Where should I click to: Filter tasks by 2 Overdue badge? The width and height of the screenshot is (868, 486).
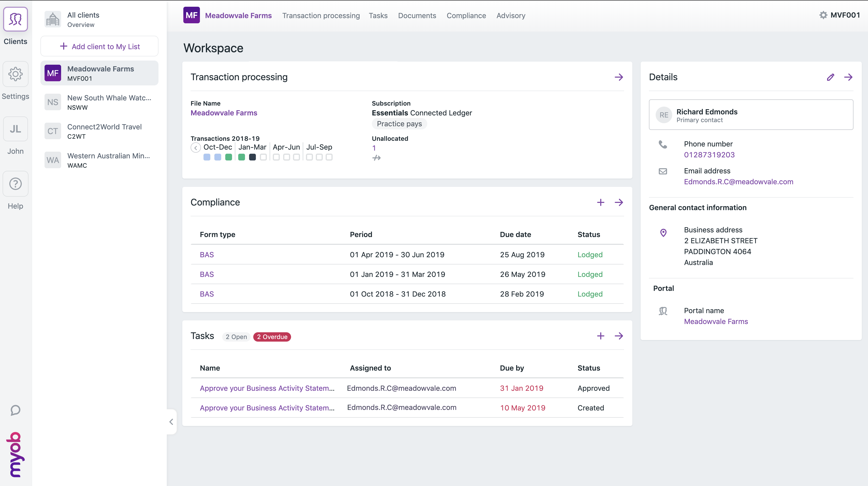pos(272,337)
